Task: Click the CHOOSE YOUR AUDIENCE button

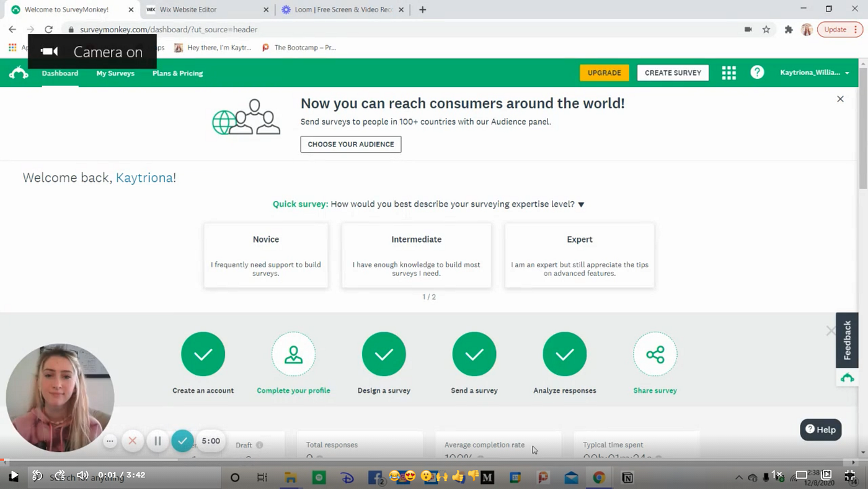Action: 350,144
